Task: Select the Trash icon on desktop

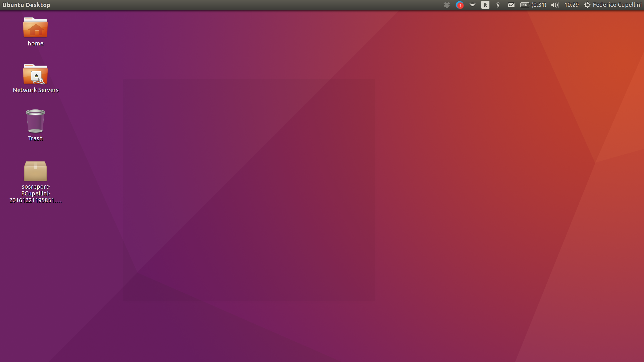Action: point(35,121)
